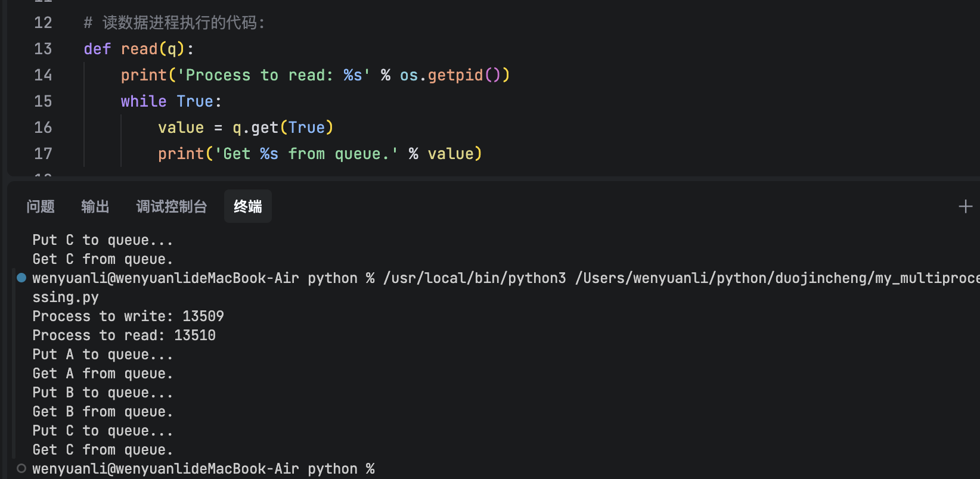
Task: Click line number 17 in the gutter
Action: point(43,154)
